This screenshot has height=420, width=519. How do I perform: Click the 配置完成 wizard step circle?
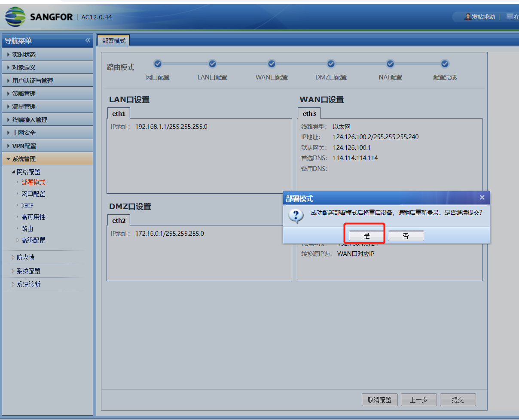tap(445, 64)
